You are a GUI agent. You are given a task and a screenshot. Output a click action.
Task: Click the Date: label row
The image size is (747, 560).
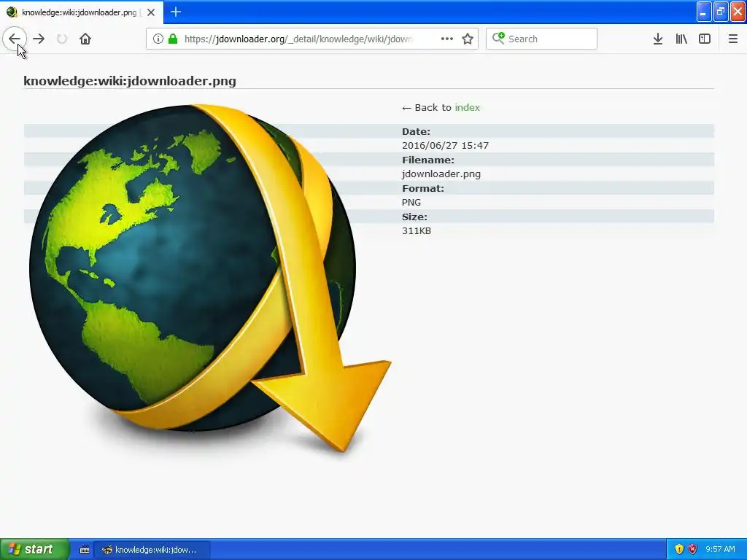[x=369, y=131]
